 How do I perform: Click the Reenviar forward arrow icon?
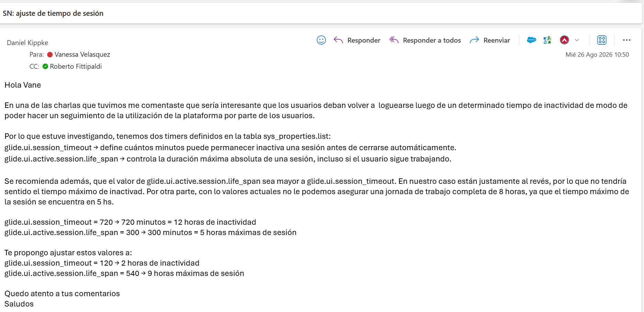click(474, 40)
